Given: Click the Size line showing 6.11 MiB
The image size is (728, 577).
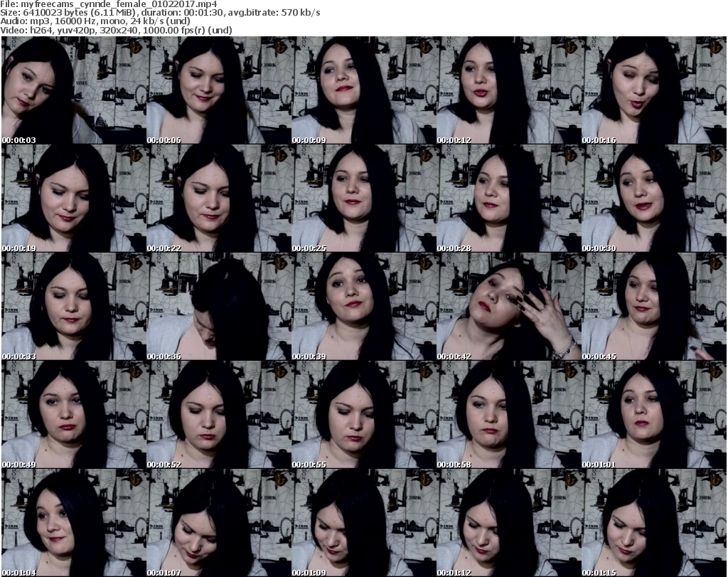Looking at the screenshot, I should [x=160, y=13].
